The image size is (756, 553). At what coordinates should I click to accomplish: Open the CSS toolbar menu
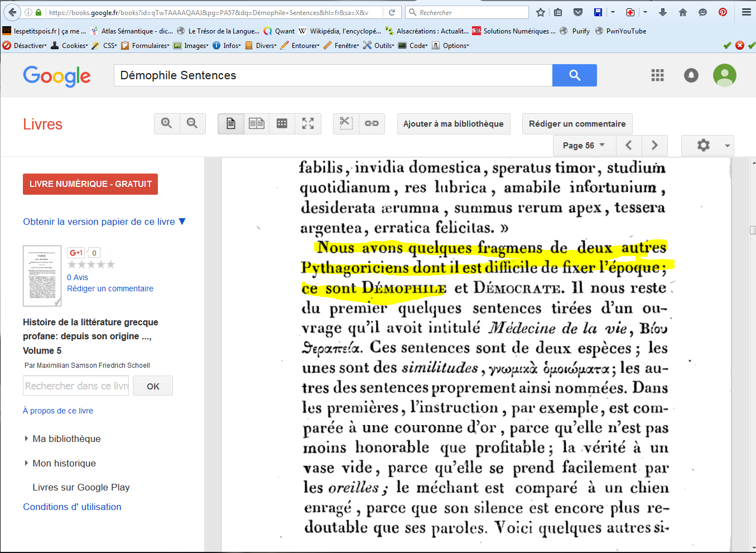(109, 46)
